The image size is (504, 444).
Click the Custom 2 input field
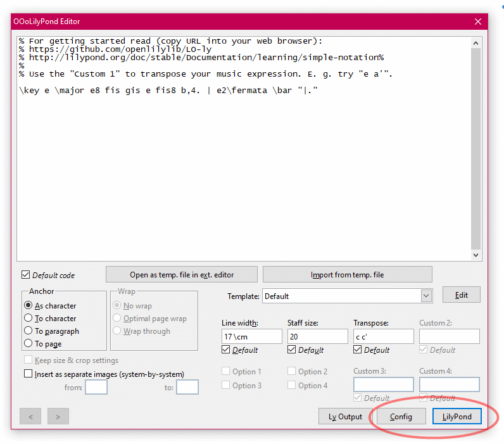(450, 336)
